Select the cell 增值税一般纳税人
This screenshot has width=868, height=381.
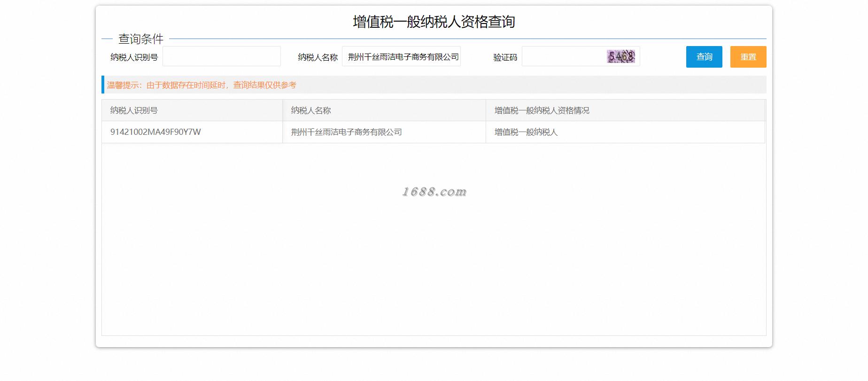[x=626, y=132]
